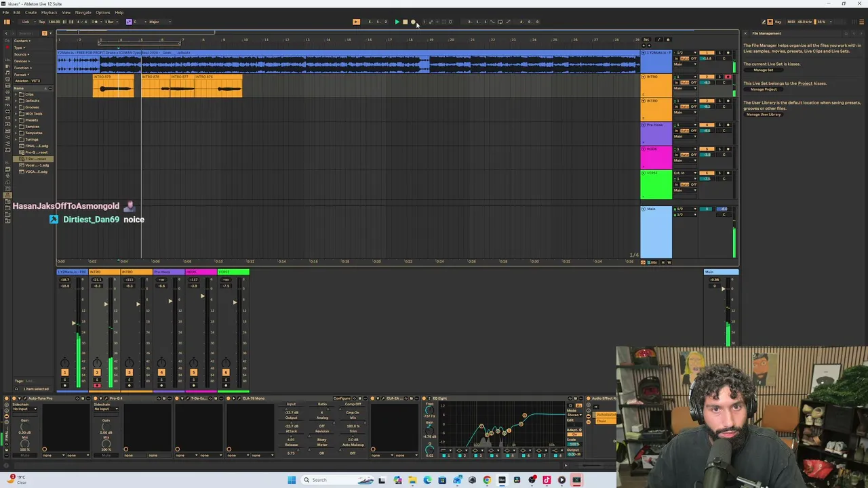Expand the Type filter in the browser
This screenshot has height=488, width=868.
pyautogui.click(x=19, y=47)
